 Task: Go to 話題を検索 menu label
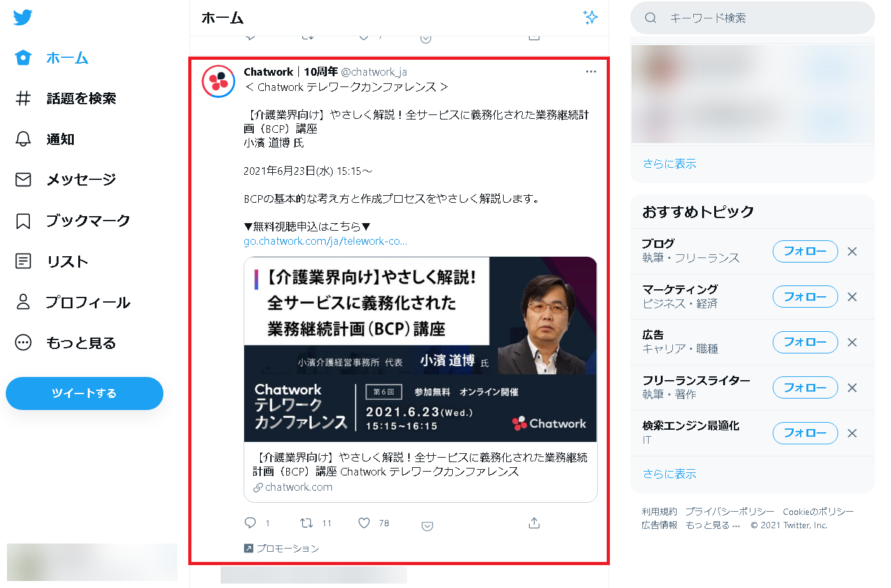click(81, 99)
